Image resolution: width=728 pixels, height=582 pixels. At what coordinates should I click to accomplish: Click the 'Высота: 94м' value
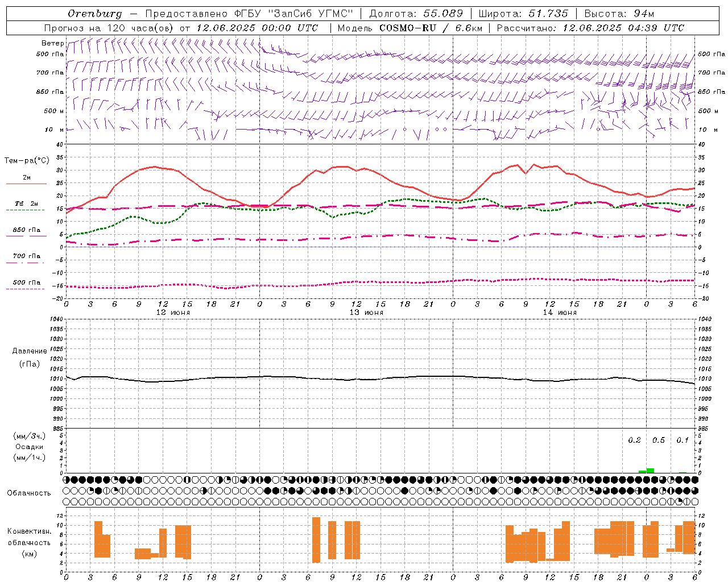619,14
